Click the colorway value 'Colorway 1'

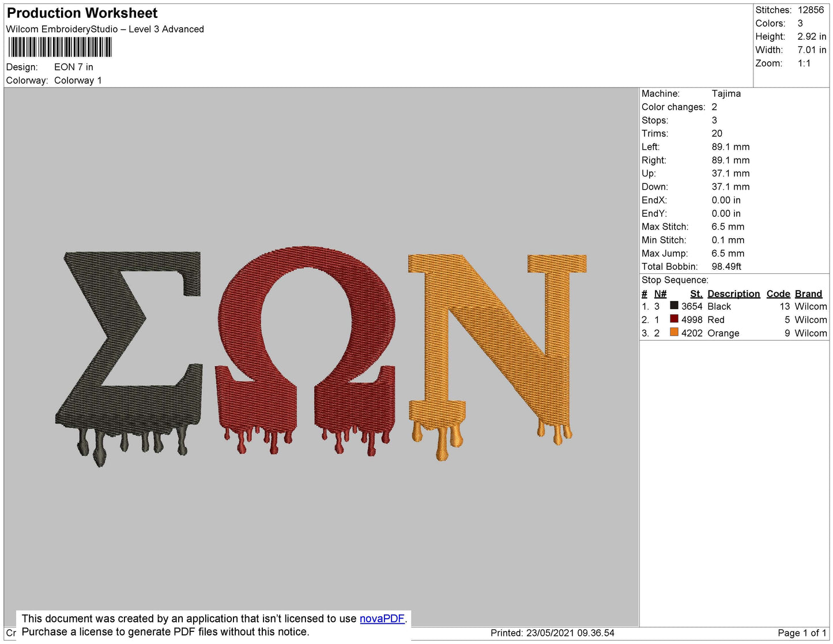78,81
